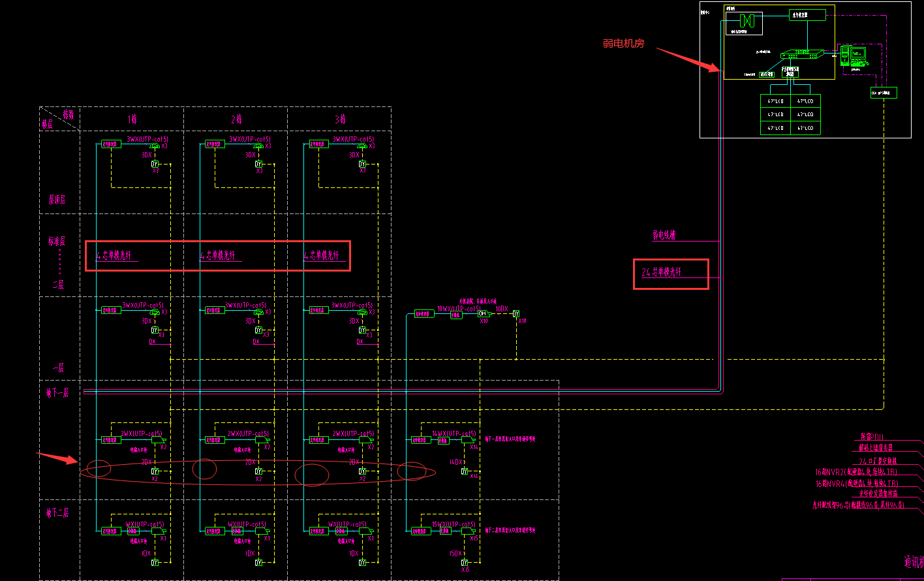Click the DY box under building 1 roof camera

(155, 164)
